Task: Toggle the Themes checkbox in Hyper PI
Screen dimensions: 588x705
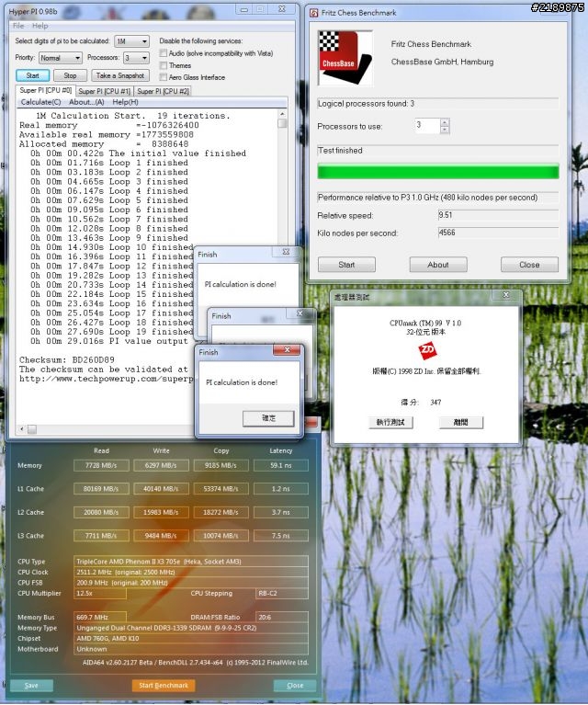Action: [164, 65]
